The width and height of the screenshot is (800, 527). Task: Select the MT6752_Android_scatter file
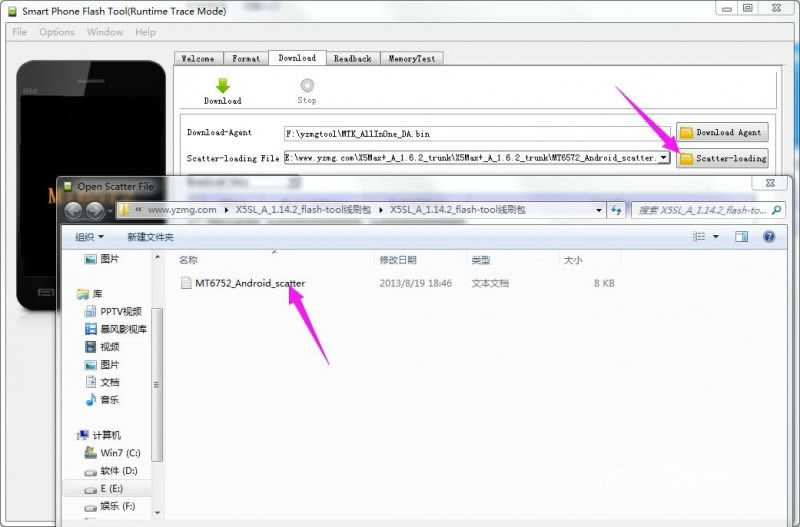[x=250, y=283]
